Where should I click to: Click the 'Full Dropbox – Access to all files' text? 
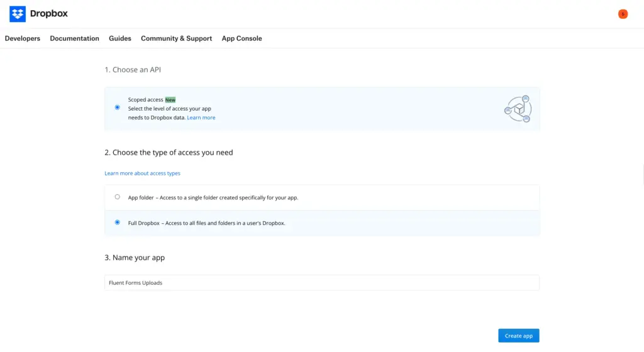[x=206, y=223]
